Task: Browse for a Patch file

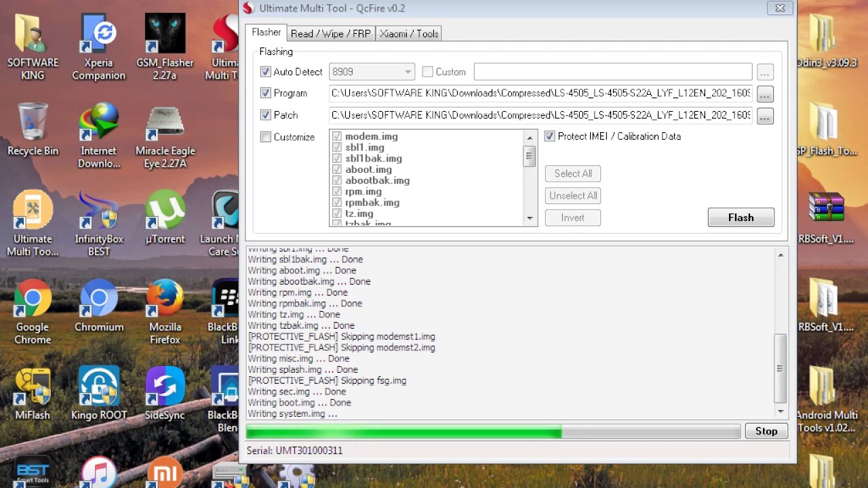Action: [765, 116]
